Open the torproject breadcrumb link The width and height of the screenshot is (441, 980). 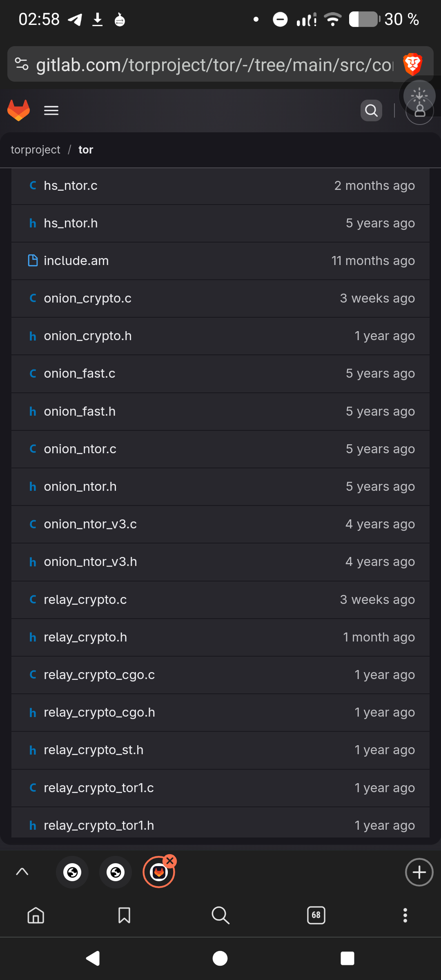pyautogui.click(x=36, y=150)
